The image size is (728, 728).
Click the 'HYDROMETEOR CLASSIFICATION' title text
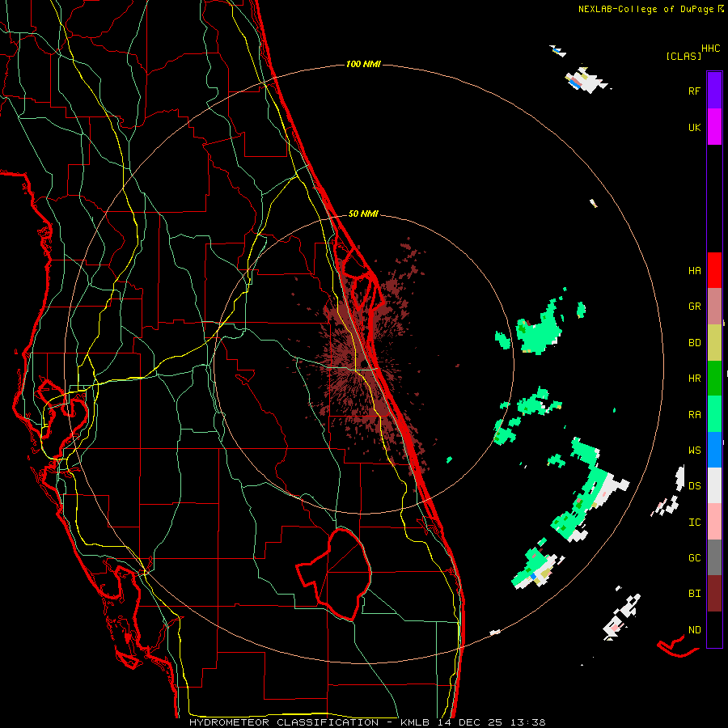pyautogui.click(x=284, y=722)
